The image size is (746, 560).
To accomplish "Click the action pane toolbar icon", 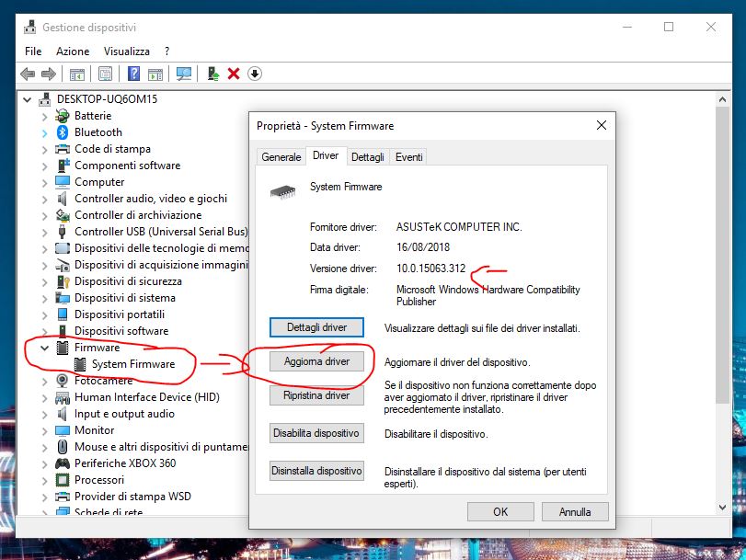I will pos(155,74).
